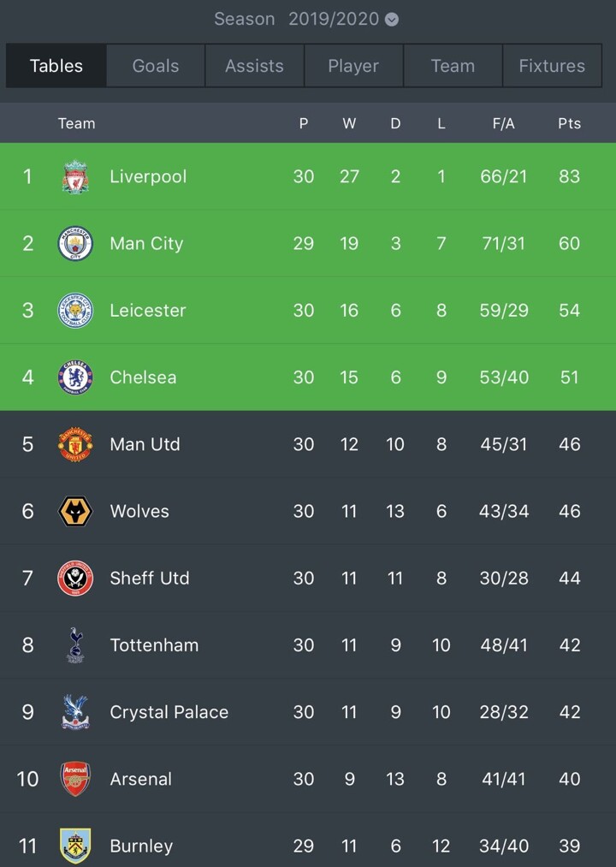The image size is (616, 867).
Task: Tap the Burnley club crest
Action: tap(75, 846)
